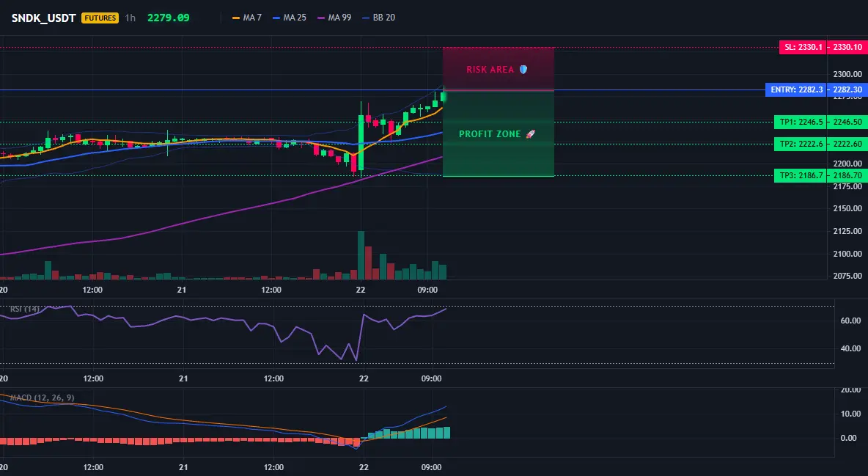This screenshot has width=868, height=476.
Task: Click the 2075.00 price scale value
Action: point(847,275)
